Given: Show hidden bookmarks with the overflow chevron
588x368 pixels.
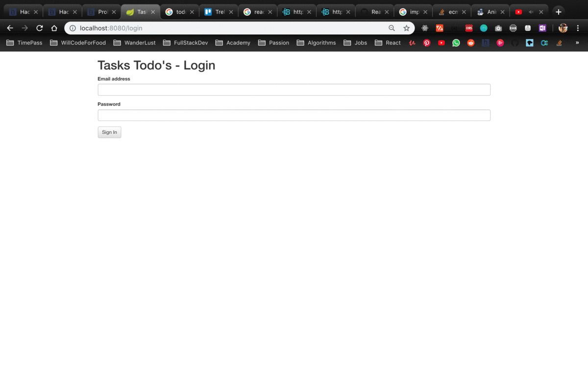Looking at the screenshot, I should coord(577,43).
